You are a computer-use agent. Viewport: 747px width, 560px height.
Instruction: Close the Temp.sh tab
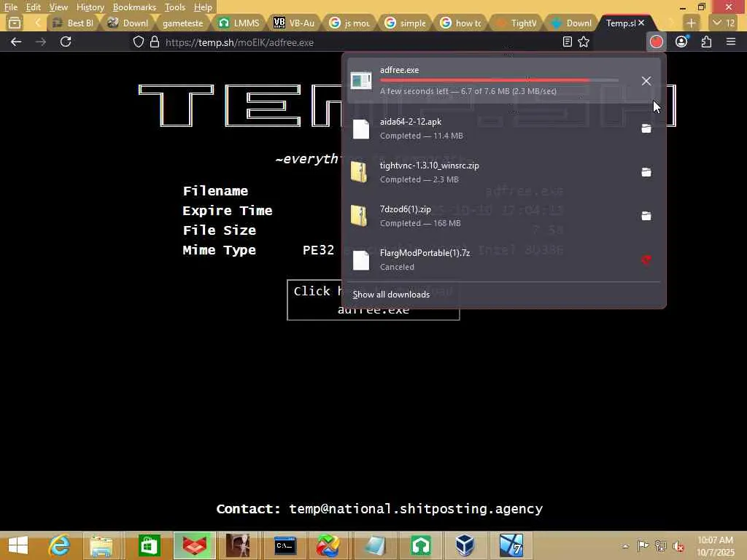[x=641, y=23]
